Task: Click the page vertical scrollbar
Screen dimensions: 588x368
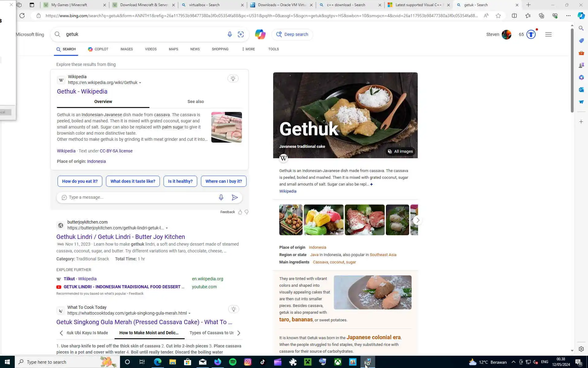Action: click(572, 71)
